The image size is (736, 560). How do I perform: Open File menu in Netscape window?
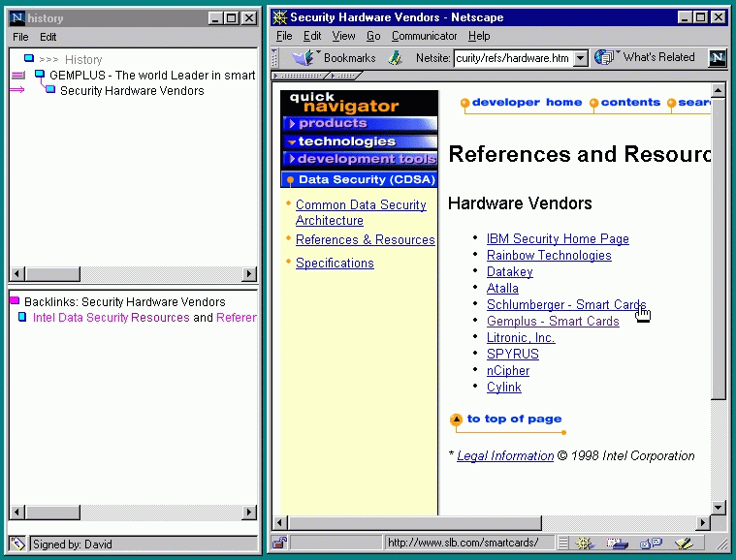pyautogui.click(x=284, y=36)
